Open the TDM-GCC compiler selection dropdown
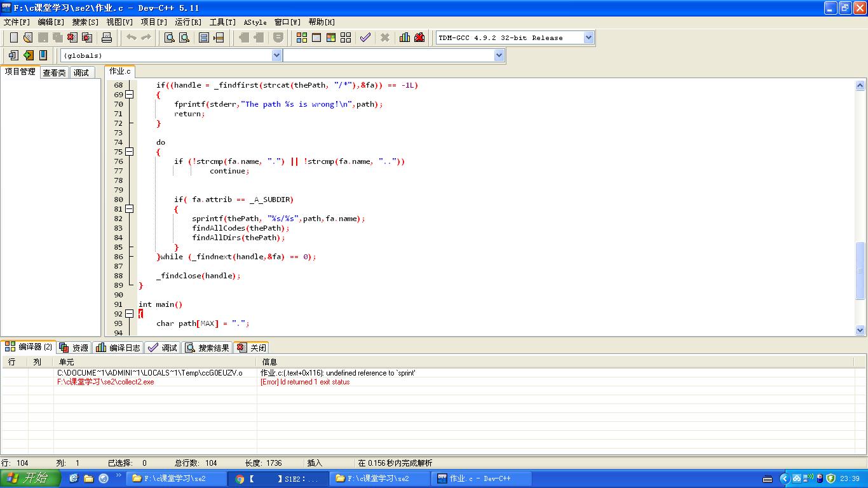 coord(588,37)
